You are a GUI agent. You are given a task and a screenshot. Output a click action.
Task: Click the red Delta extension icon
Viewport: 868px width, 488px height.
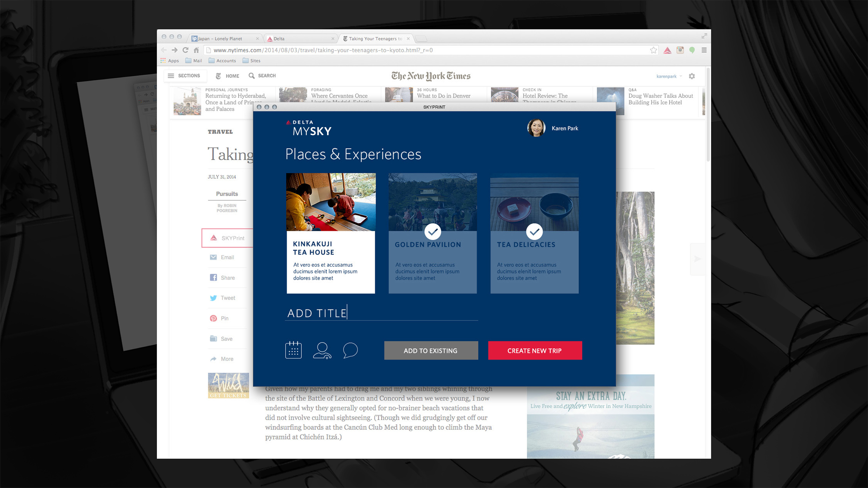(667, 50)
